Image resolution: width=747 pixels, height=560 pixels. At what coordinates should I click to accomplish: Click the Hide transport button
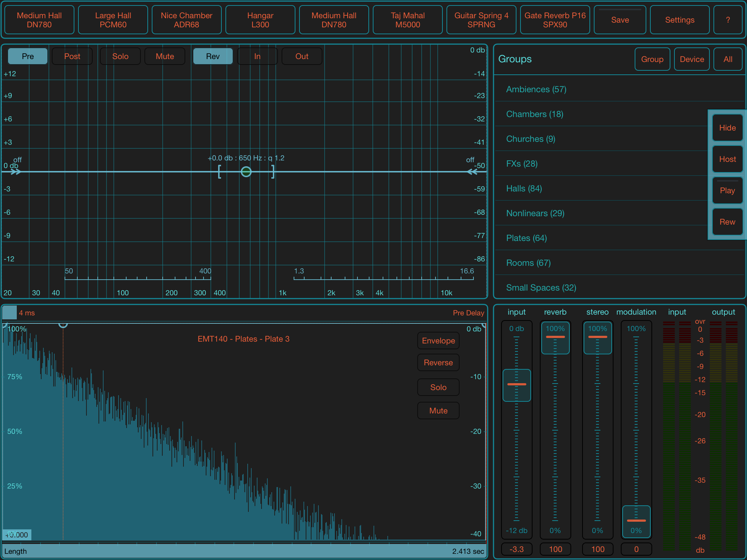pos(728,128)
